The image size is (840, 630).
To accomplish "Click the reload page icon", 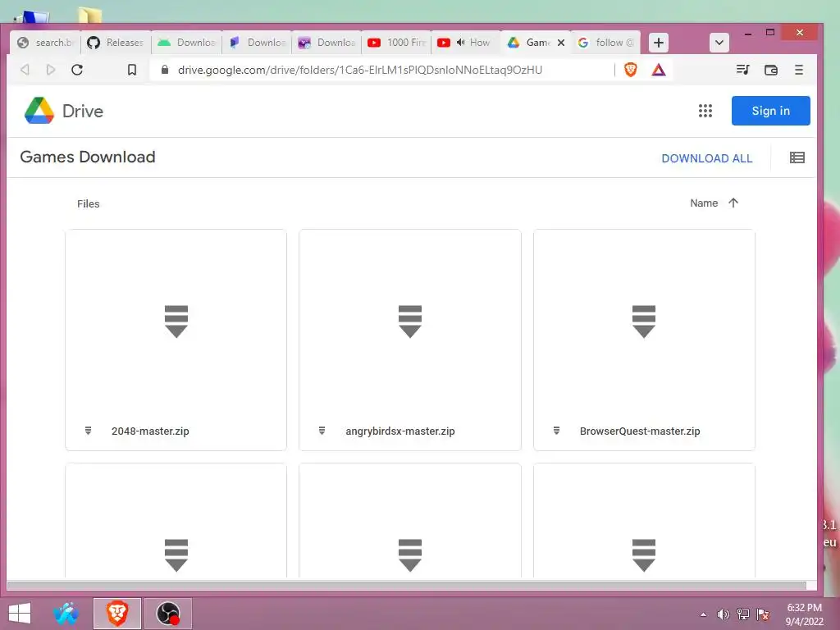I will click(x=77, y=70).
